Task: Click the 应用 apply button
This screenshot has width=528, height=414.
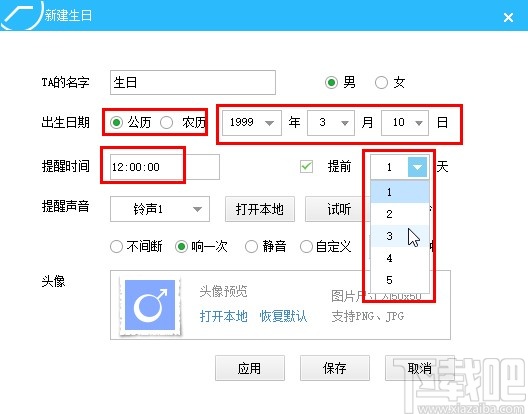Action: pos(250,368)
